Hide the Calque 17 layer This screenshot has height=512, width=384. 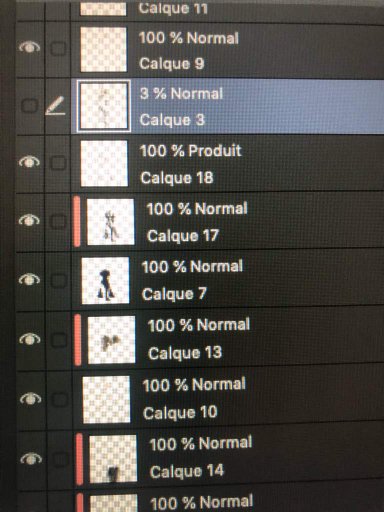(x=30, y=220)
